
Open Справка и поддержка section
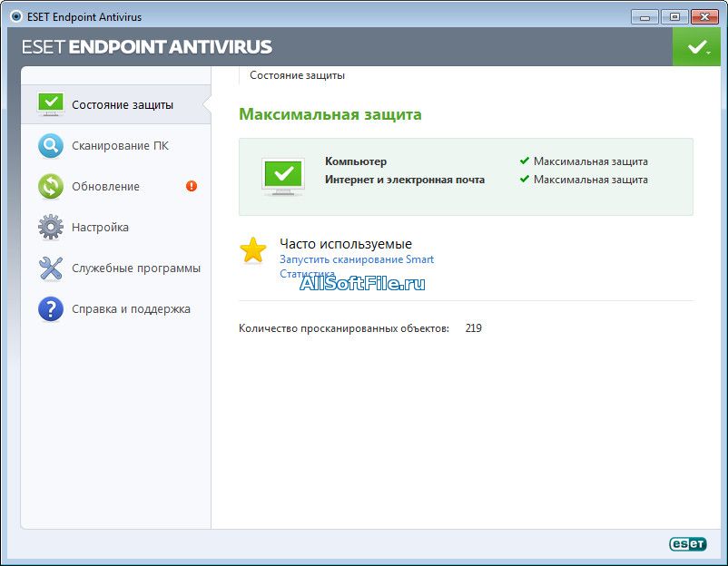click(116, 309)
